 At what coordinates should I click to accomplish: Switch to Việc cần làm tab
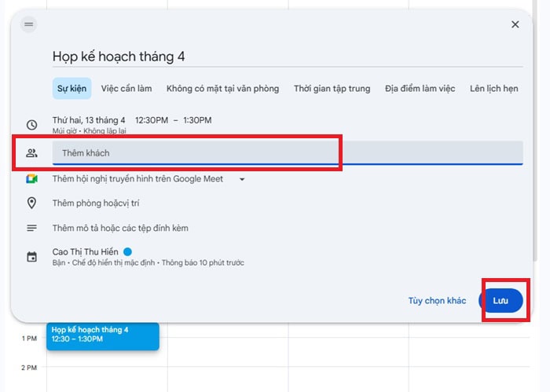[x=126, y=89]
